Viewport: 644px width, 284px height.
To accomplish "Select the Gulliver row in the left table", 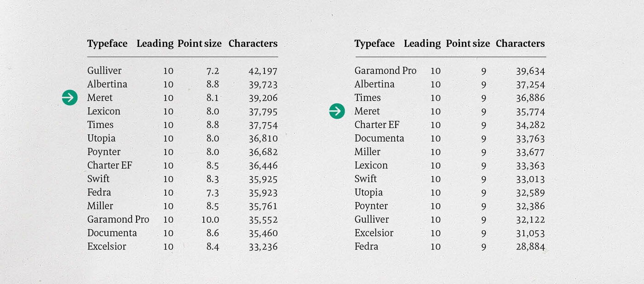I will point(182,71).
